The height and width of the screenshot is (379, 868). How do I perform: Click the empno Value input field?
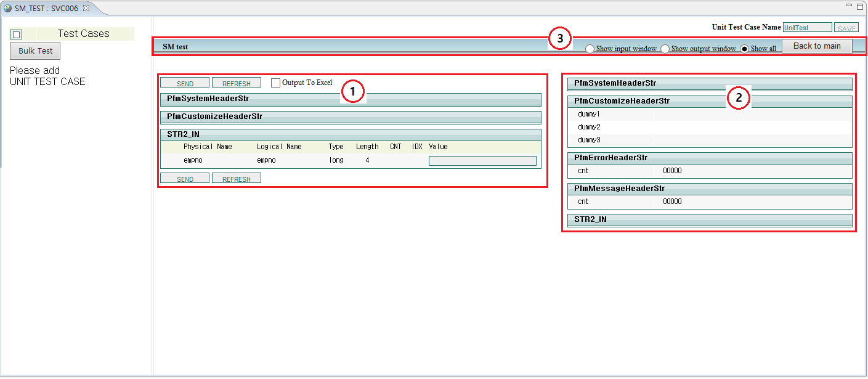[x=482, y=161]
